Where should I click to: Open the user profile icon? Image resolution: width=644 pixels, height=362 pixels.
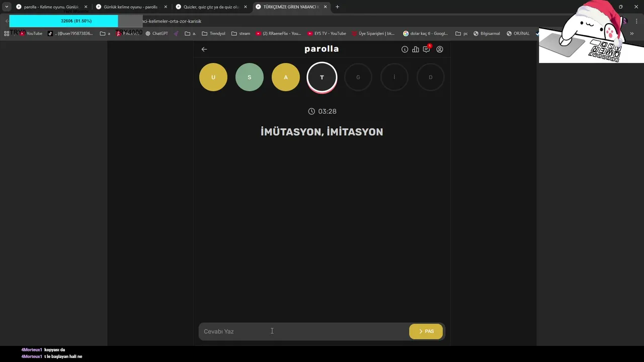point(440,49)
